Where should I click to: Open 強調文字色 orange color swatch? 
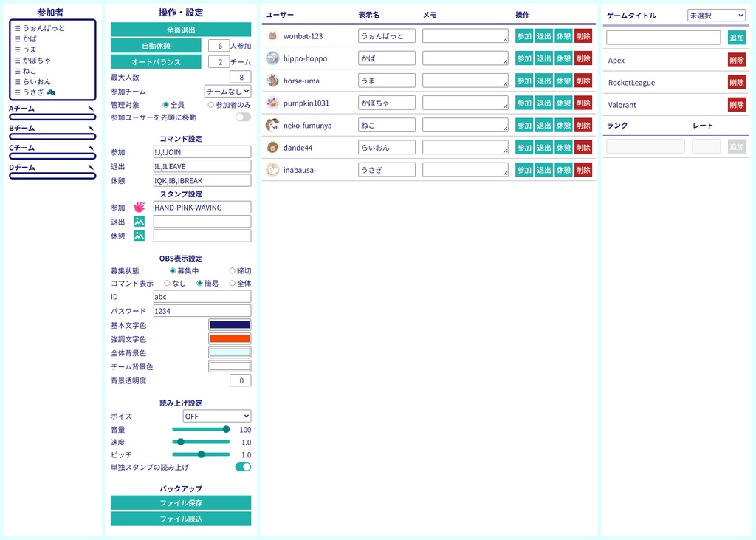[230, 339]
